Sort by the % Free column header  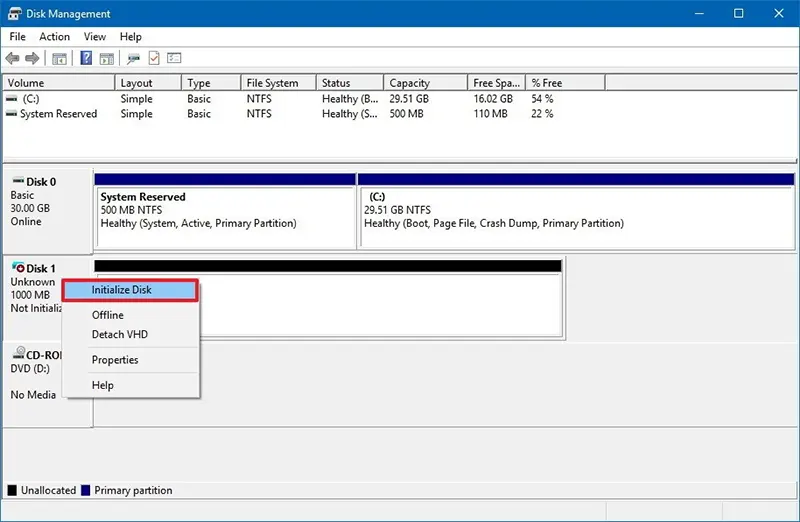[565, 83]
